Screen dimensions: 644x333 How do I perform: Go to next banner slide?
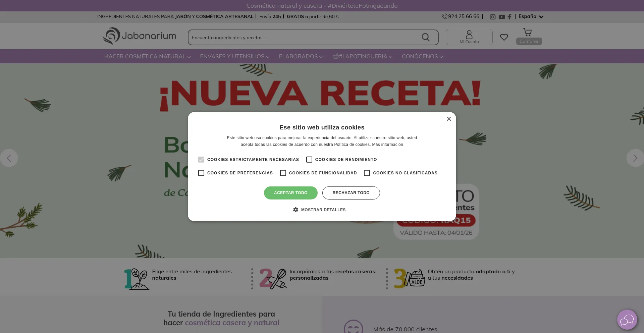(635, 158)
